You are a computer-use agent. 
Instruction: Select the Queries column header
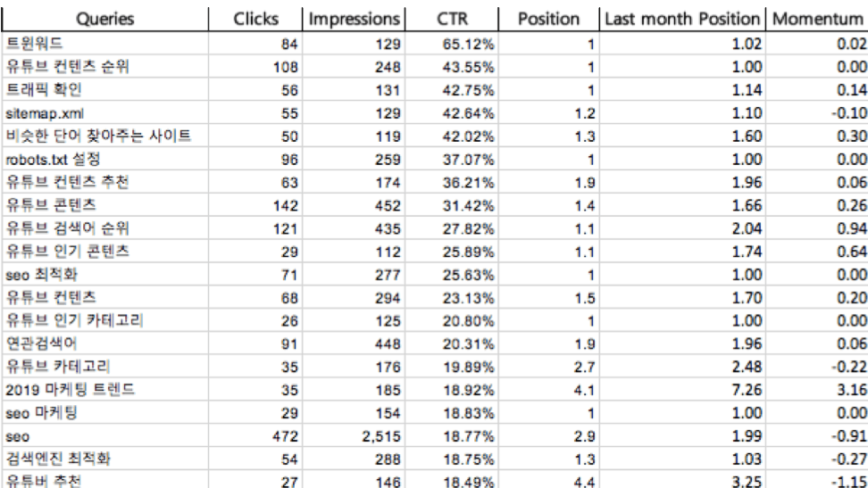tap(105, 19)
